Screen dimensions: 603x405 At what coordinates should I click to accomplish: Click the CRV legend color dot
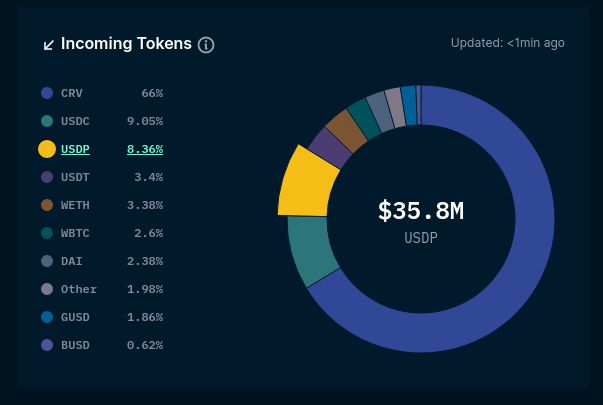point(47,93)
